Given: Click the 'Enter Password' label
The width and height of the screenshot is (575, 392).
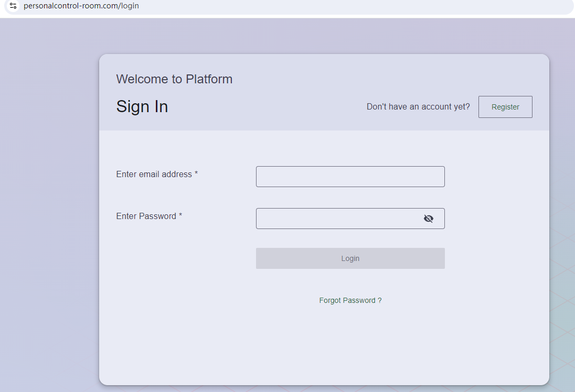Looking at the screenshot, I should pos(146,216).
